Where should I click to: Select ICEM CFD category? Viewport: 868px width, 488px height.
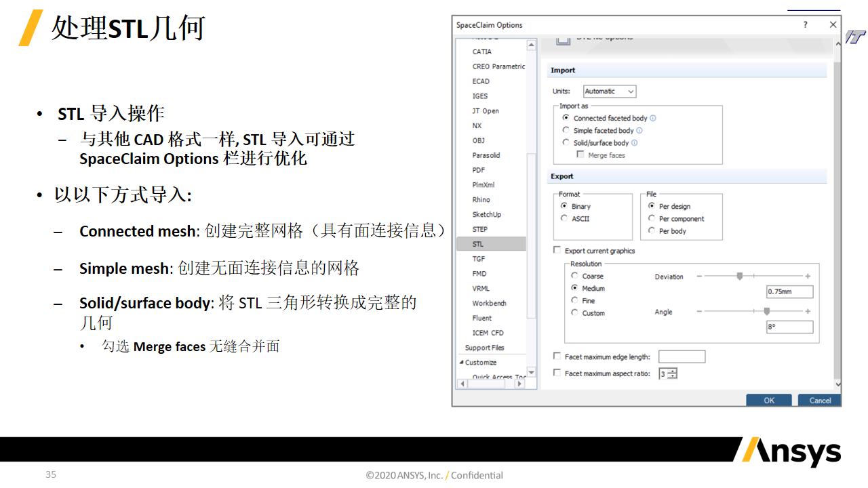pos(488,333)
